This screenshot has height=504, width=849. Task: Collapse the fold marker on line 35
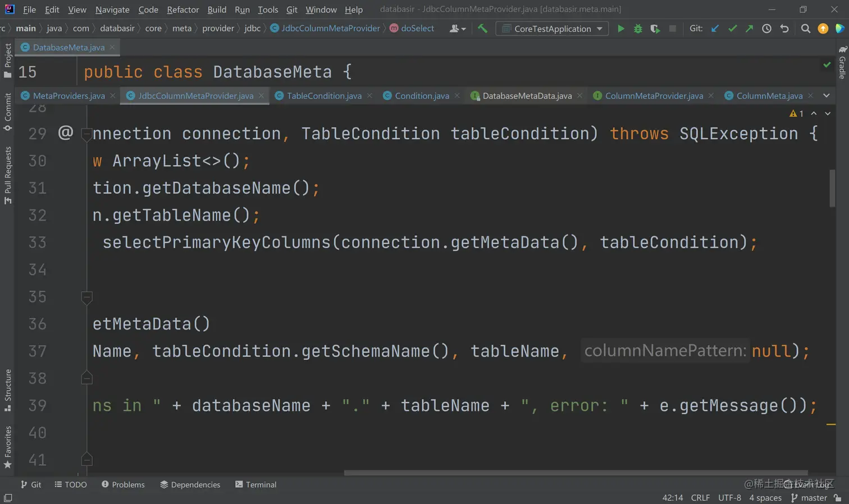(86, 297)
